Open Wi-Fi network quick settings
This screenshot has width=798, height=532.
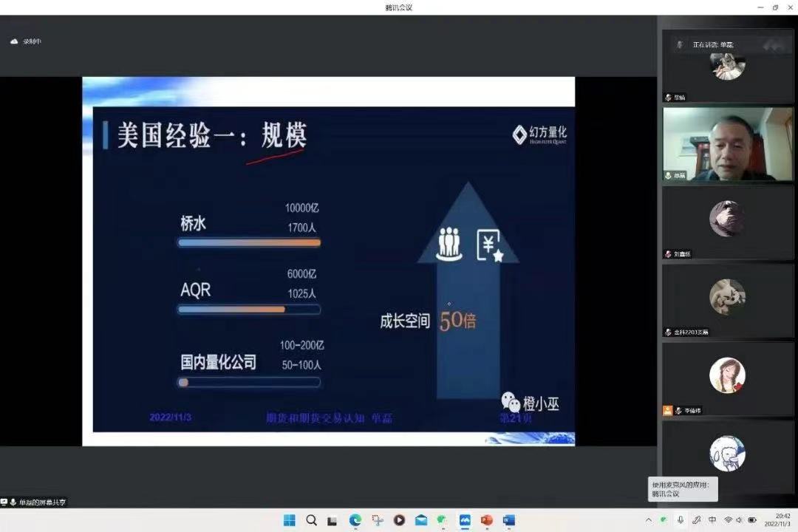[x=728, y=520]
